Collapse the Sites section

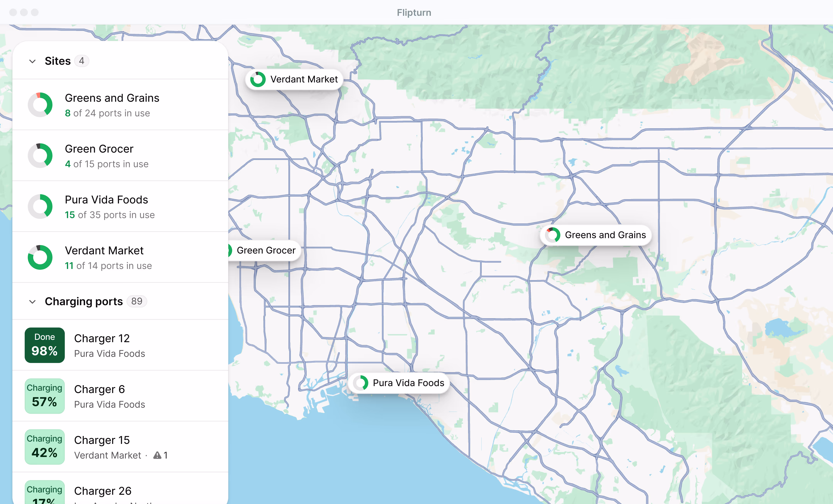[x=32, y=61]
